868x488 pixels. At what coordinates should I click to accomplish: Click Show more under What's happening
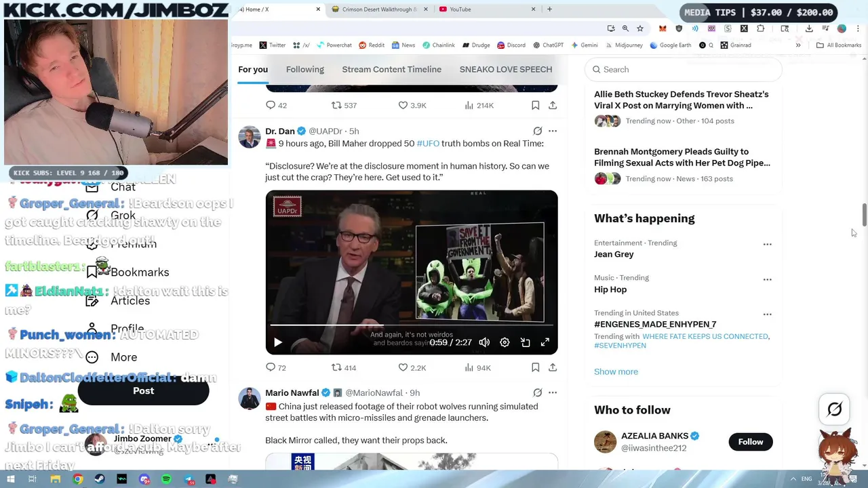[616, 371]
